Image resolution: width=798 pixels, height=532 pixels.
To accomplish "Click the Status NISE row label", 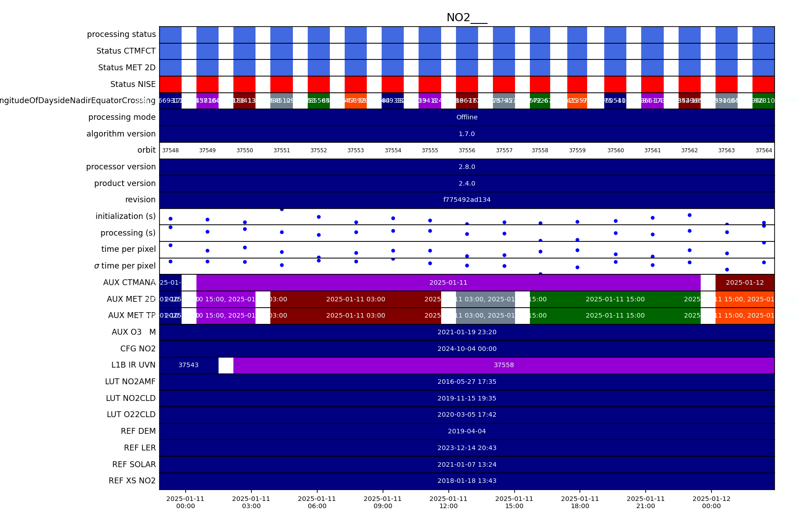I will tap(133, 84).
